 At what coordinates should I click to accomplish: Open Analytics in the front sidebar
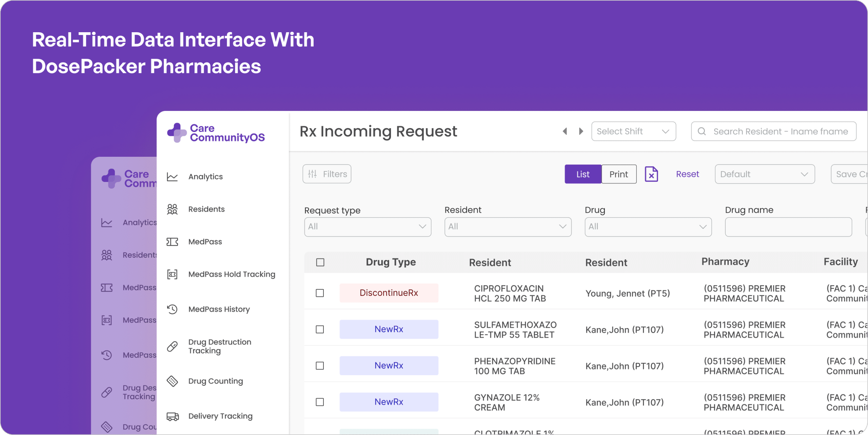click(x=205, y=177)
